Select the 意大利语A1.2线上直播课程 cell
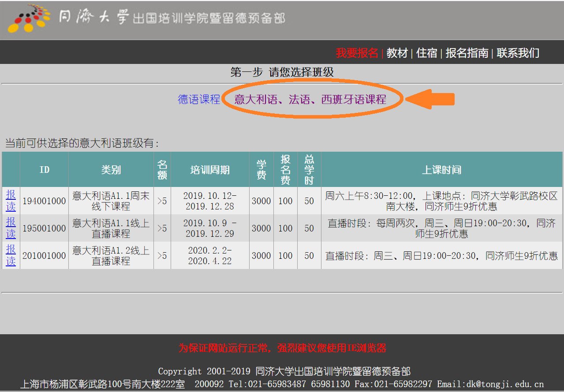564x392 pixels. click(111, 255)
